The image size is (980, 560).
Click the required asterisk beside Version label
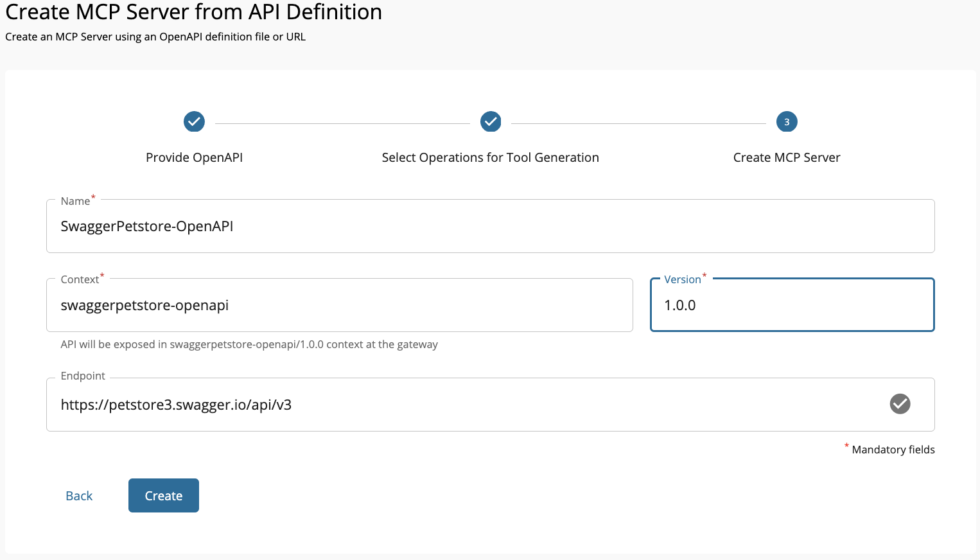(704, 275)
